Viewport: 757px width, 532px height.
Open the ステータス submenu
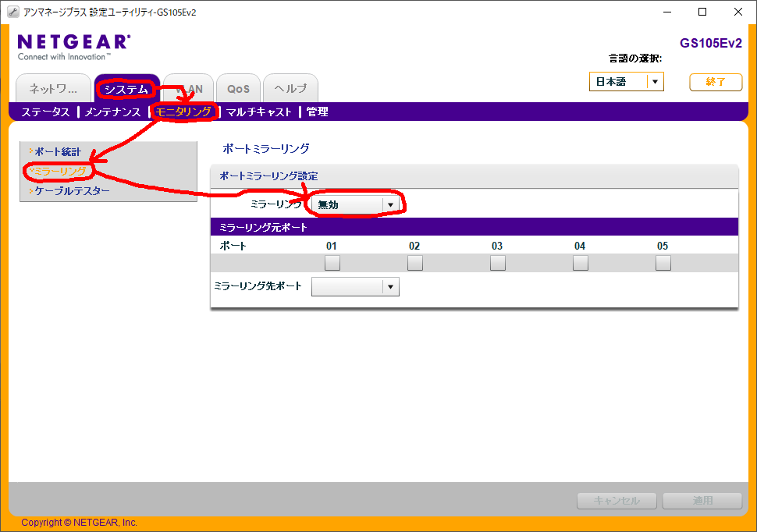(45, 112)
